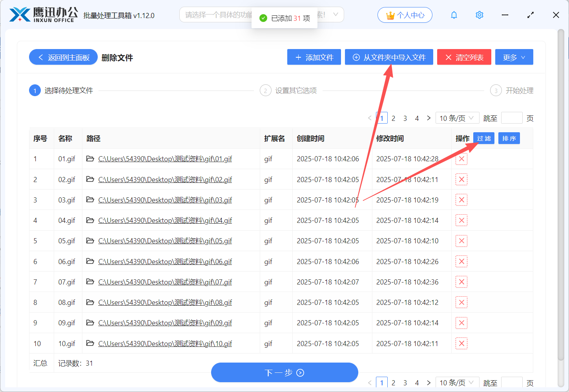569x392 pixels.
Task: Delete row 07.gif with red X
Action: pyautogui.click(x=461, y=282)
